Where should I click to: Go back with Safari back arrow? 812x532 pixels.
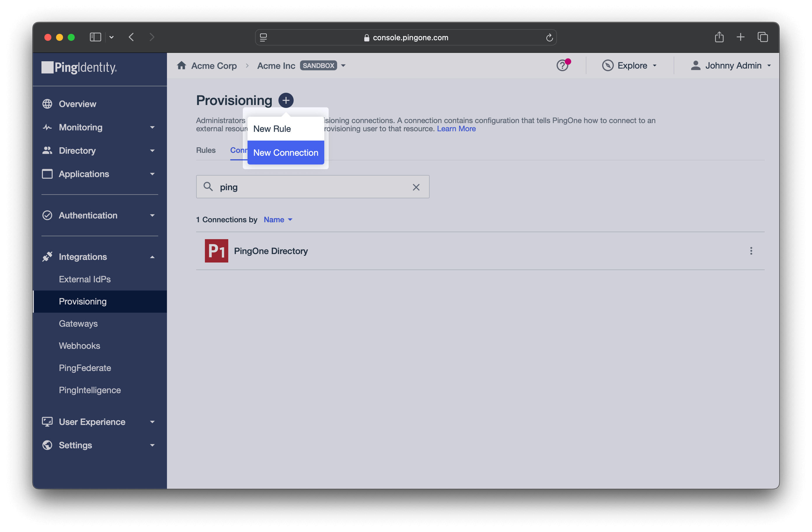[x=131, y=37]
